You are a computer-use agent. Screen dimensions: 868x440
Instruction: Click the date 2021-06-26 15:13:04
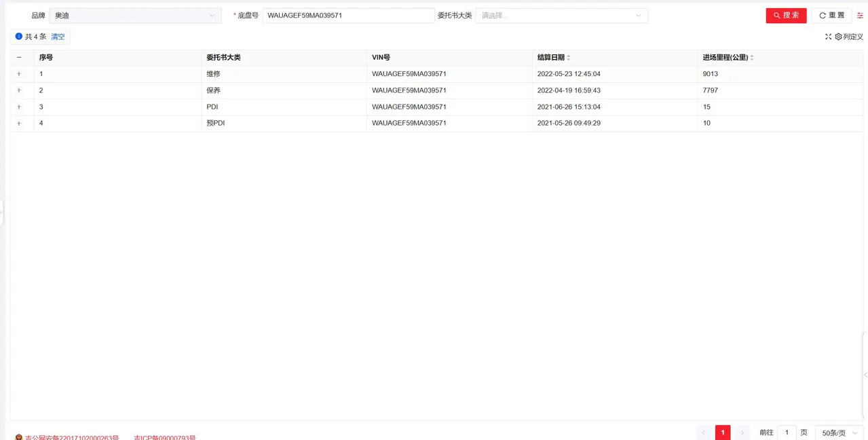(569, 107)
